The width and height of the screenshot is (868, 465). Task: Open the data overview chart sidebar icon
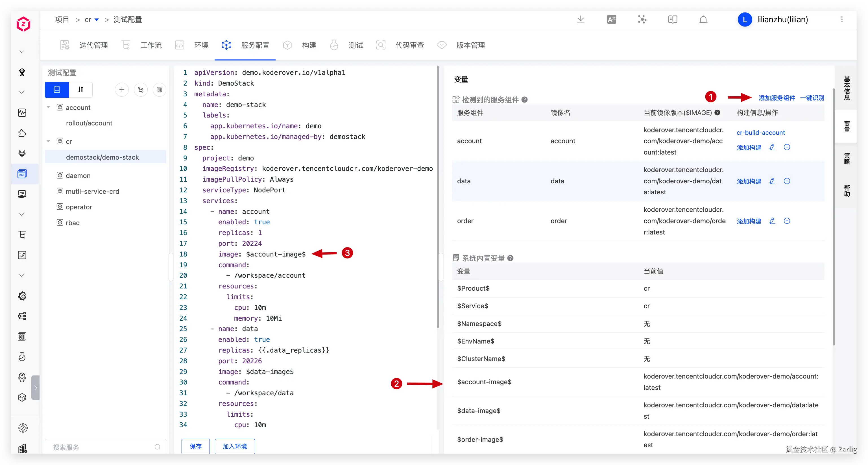[x=22, y=113]
